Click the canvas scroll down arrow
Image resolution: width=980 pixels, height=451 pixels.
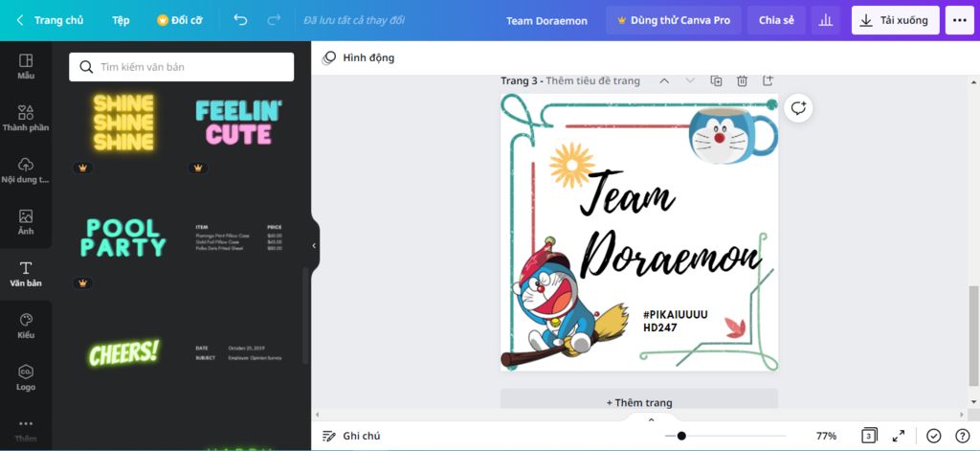tap(973, 402)
